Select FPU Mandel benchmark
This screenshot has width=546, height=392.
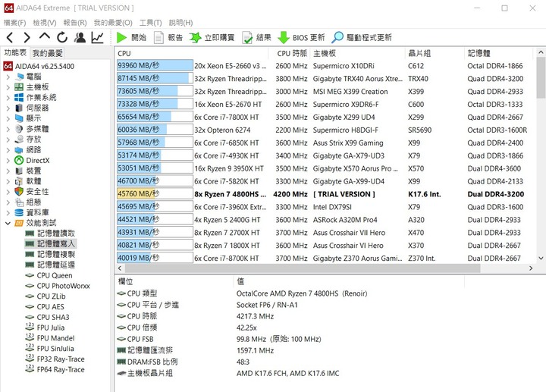pyautogui.click(x=50, y=338)
